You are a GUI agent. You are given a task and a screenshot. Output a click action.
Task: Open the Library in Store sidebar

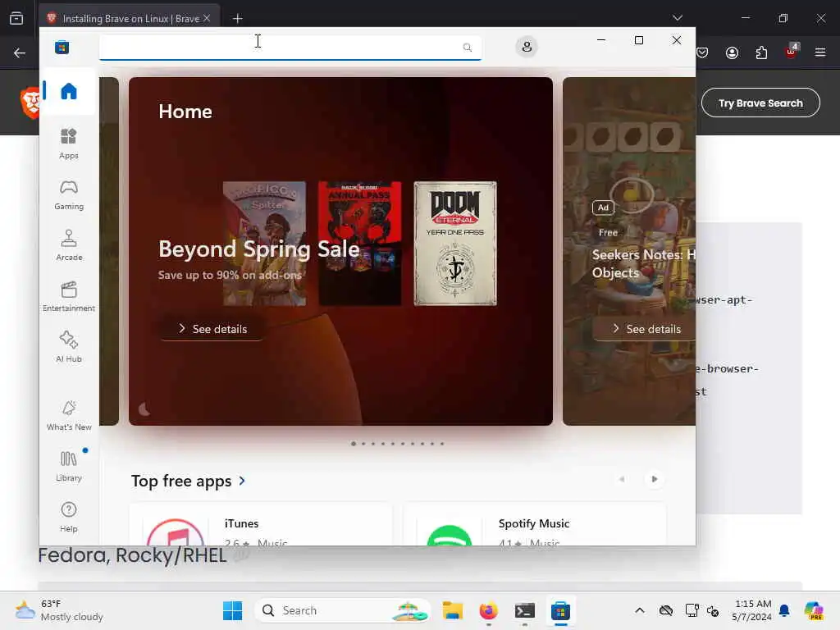pyautogui.click(x=69, y=466)
